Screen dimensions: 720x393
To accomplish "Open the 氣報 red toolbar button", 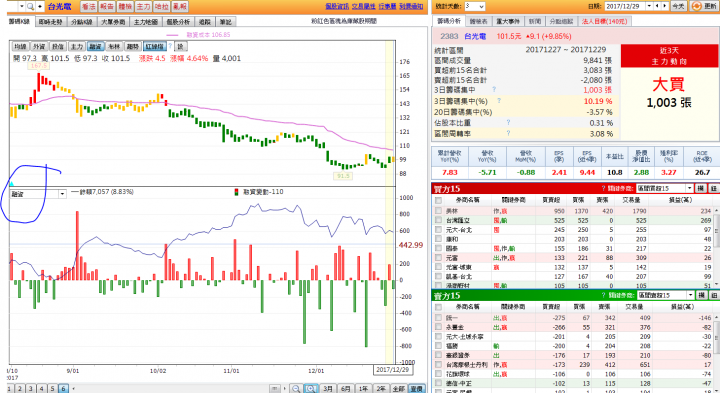I will click(x=180, y=6).
